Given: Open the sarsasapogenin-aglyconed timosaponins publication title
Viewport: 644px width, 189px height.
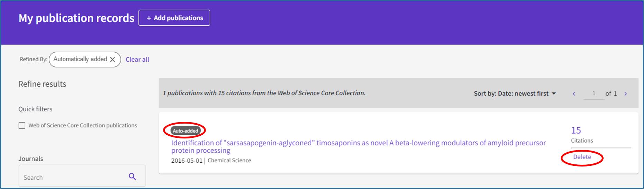Looking at the screenshot, I should click(x=358, y=143).
